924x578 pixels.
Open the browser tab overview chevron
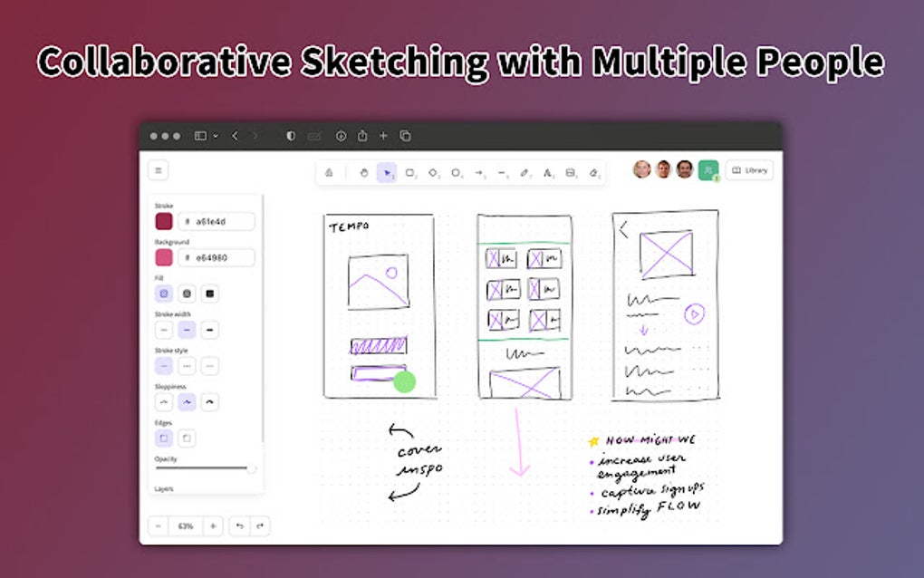coord(216,135)
